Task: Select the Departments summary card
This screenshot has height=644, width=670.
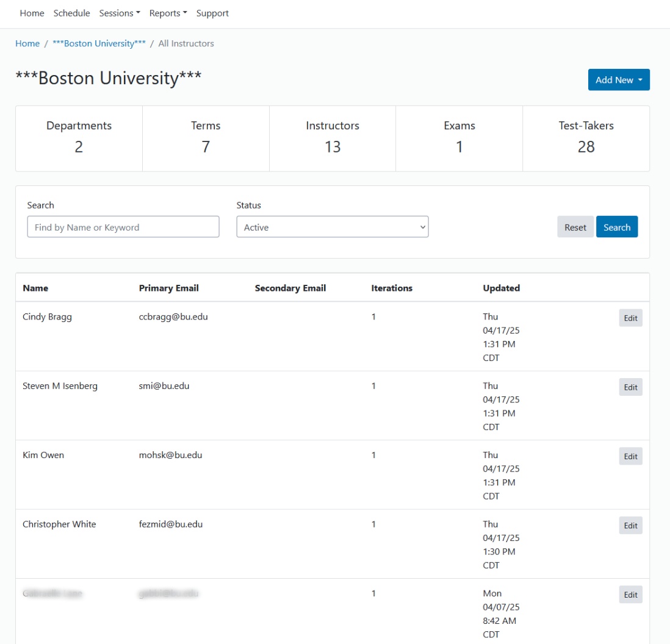Action: point(79,138)
